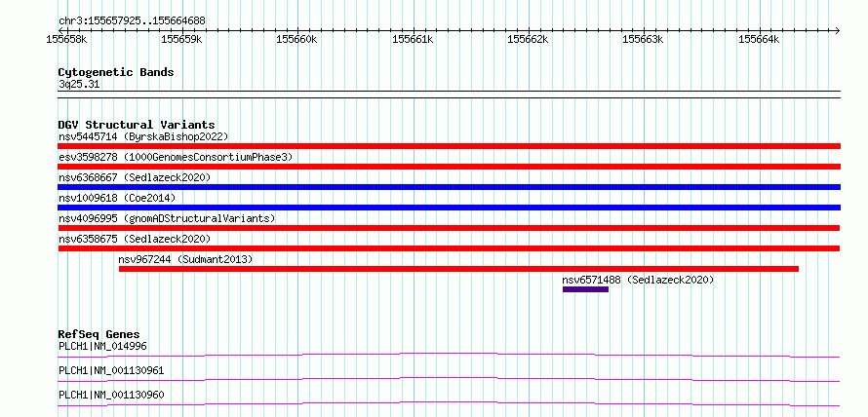Open the nsv1009618 (Coe2014) variant label
The width and height of the screenshot is (868, 417).
117,198
